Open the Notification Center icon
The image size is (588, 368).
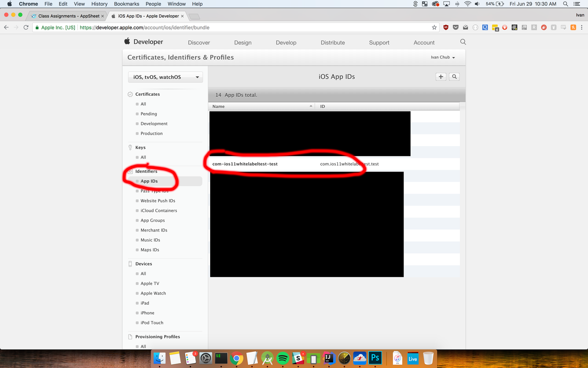tap(577, 4)
